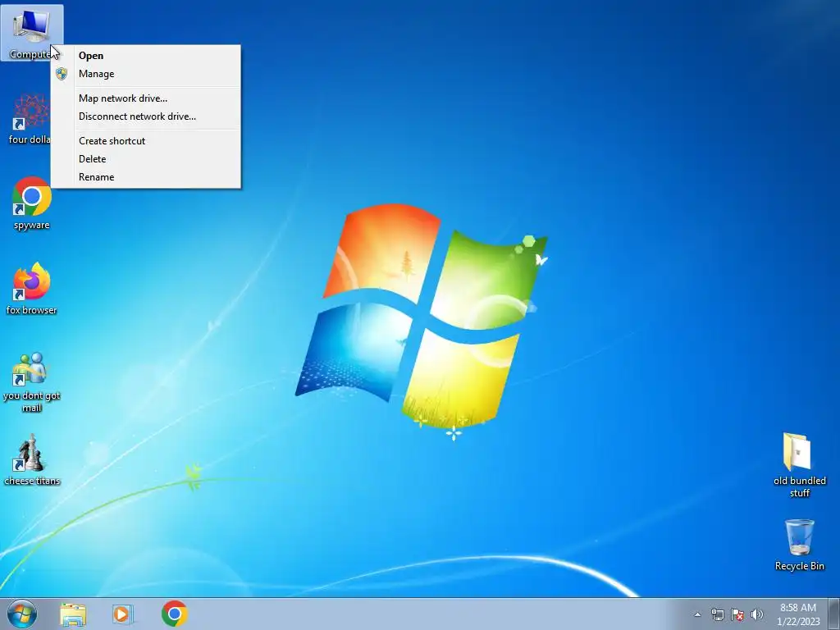Click the 'you dont got mail' shortcut
This screenshot has width=840, height=630.
pos(32,382)
